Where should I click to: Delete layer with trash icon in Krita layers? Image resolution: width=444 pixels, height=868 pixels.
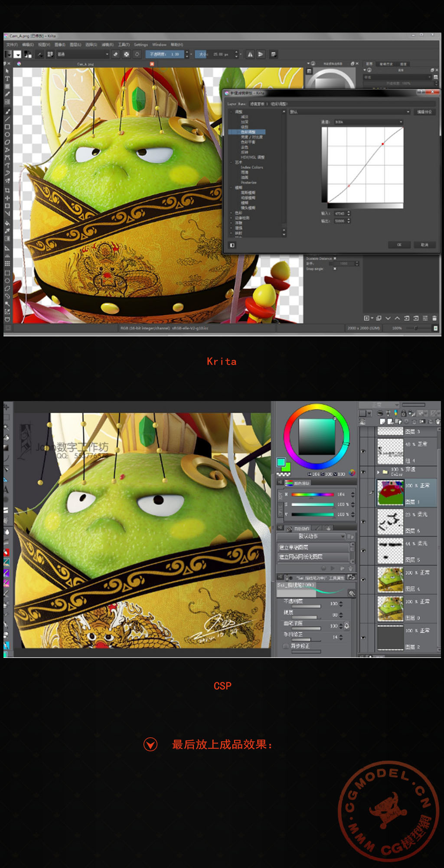click(x=434, y=318)
